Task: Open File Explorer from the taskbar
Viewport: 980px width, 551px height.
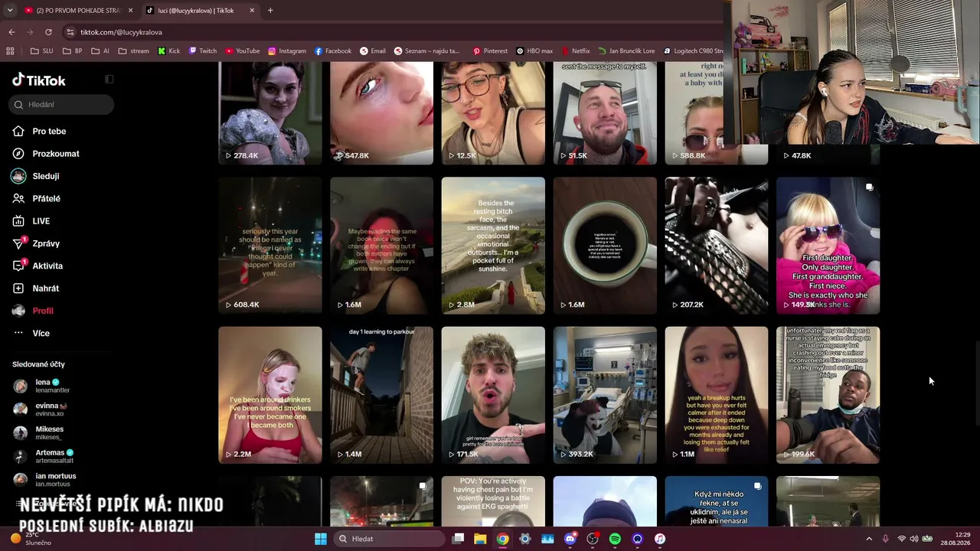Action: tap(480, 539)
